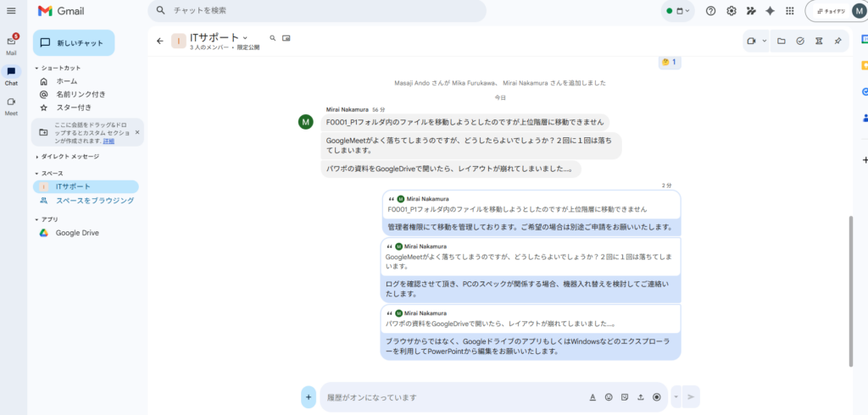Screen dimensions: 868x415
Task: Select the Chat section in left rail
Action: [x=11, y=75]
